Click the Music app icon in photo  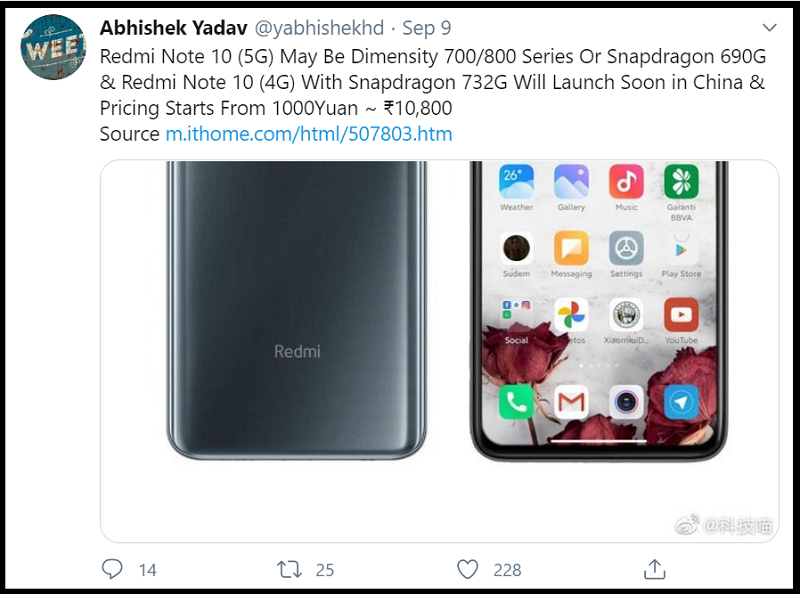pos(626,182)
